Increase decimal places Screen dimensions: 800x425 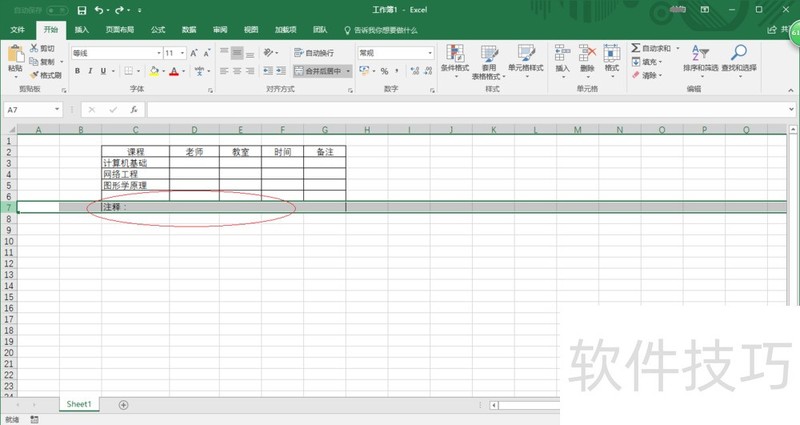point(415,71)
